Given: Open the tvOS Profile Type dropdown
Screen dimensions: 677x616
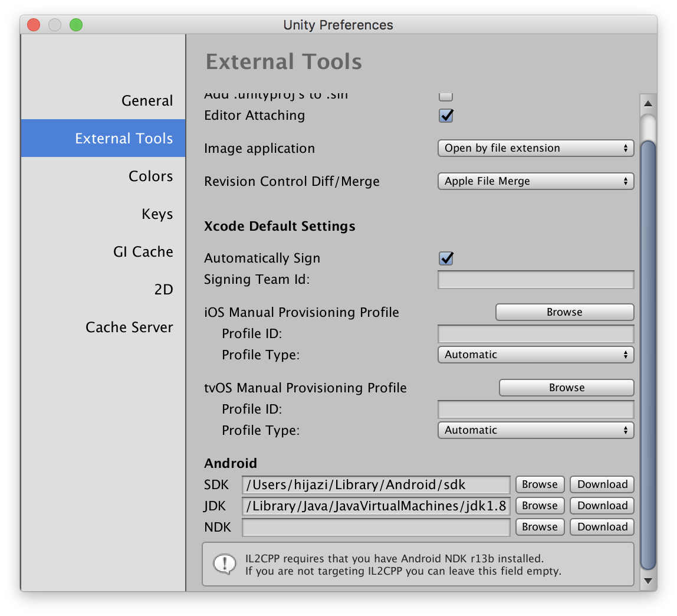Looking at the screenshot, I should [535, 430].
